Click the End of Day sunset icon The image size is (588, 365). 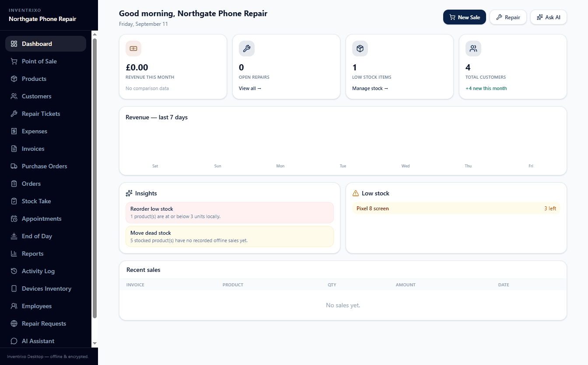(14, 236)
